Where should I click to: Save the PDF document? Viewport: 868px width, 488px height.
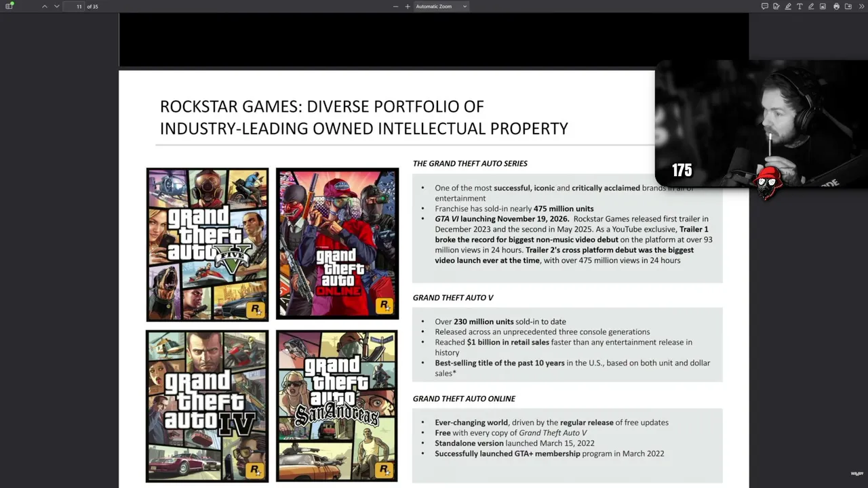848,6
